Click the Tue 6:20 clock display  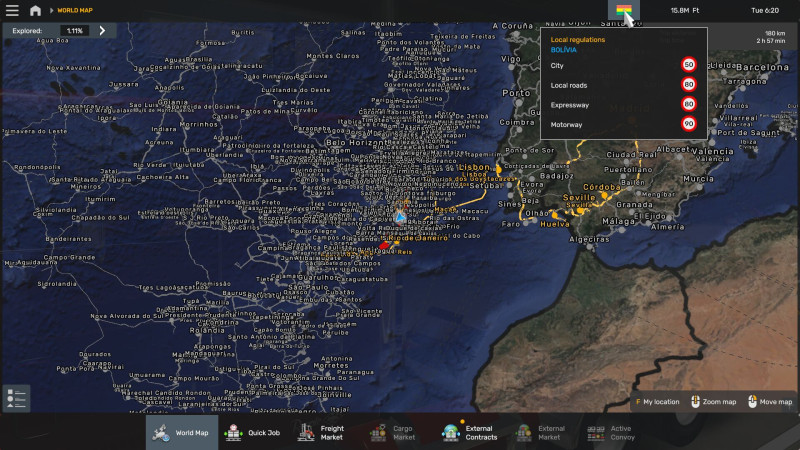pyautogui.click(x=765, y=10)
